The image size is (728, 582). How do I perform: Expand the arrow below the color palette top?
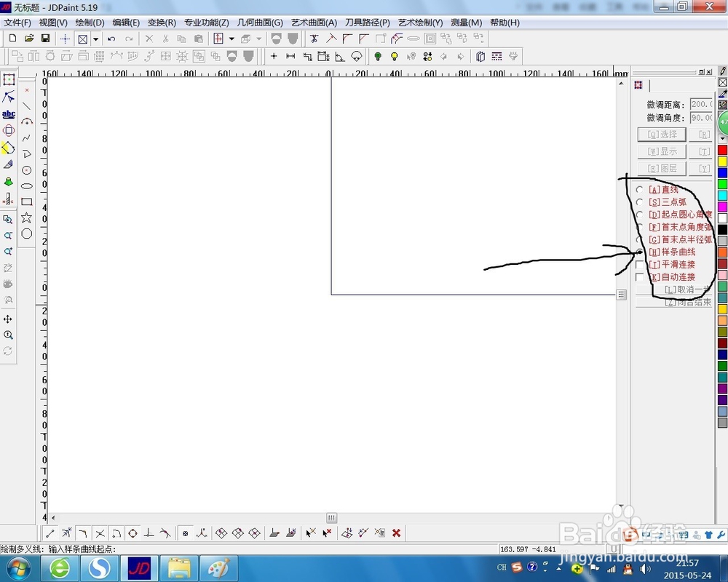(x=722, y=139)
